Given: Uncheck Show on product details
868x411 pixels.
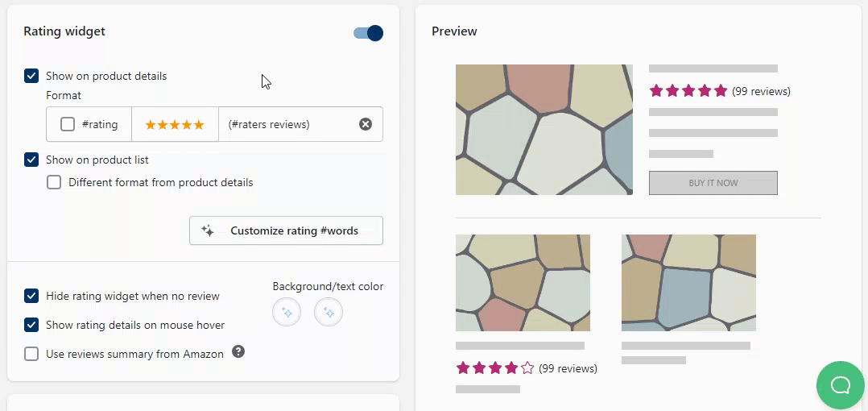Looking at the screenshot, I should pyautogui.click(x=31, y=76).
